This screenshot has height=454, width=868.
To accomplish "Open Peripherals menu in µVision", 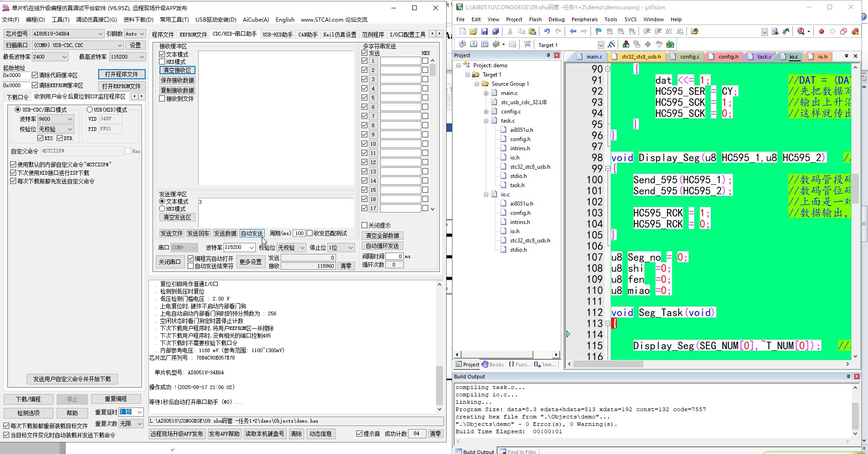I will tap(585, 19).
